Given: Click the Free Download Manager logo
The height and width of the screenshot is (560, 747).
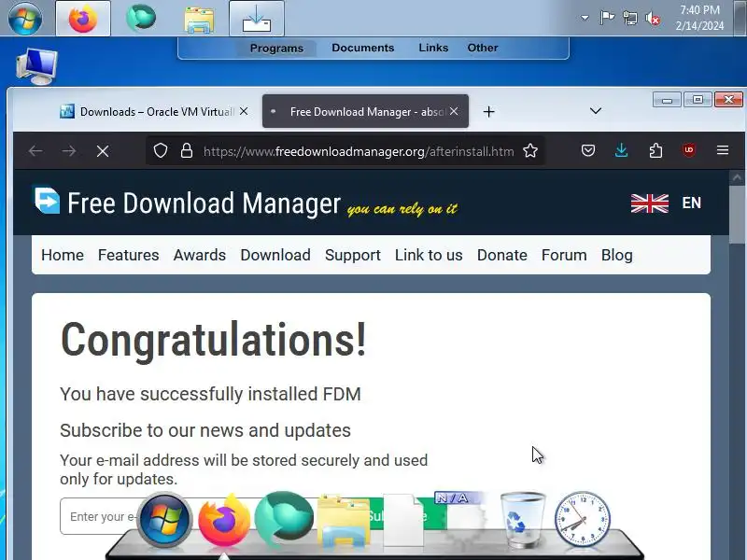Looking at the screenshot, I should point(188,203).
